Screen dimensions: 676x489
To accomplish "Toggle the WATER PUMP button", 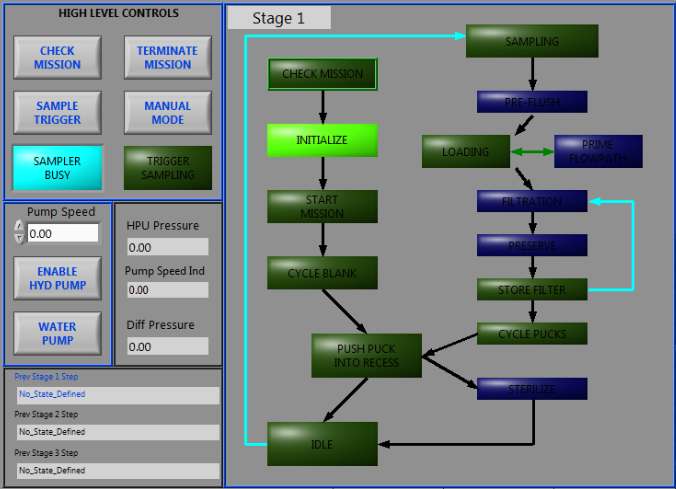I will coord(57,333).
